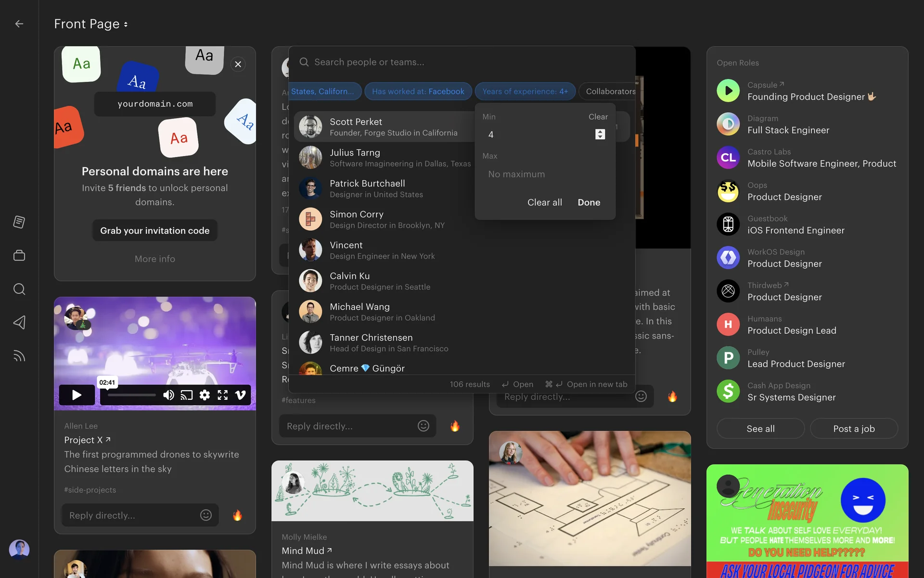
Task: Click the back arrow icon
Action: click(19, 24)
